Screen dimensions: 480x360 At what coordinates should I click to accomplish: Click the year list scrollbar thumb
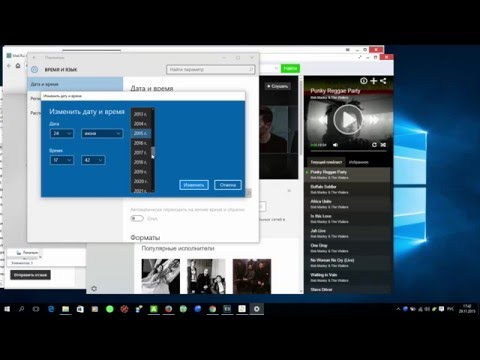click(x=153, y=152)
